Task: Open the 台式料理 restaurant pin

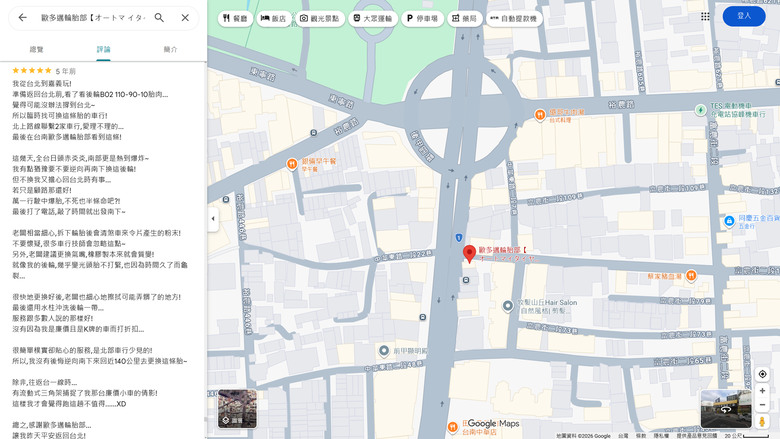Action: coord(540,115)
